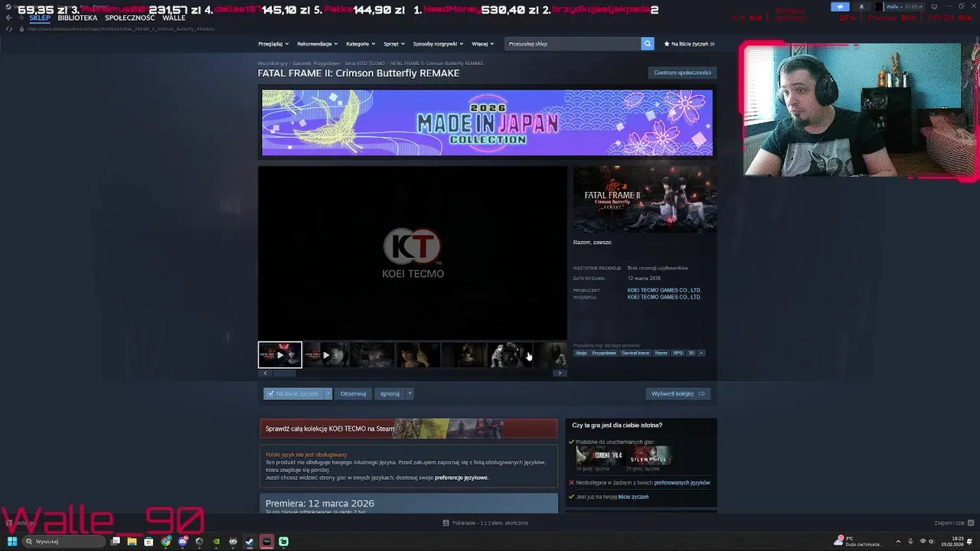Open the 'lista życzeń' link in sidebar
The image size is (980, 551).
(x=633, y=497)
